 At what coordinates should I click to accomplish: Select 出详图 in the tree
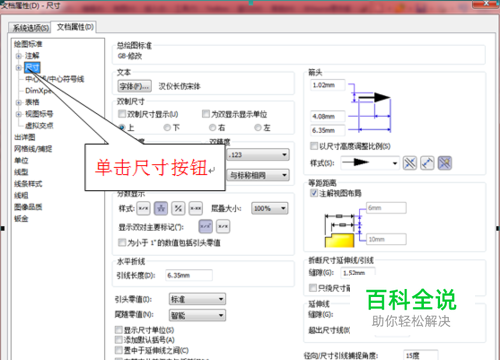point(25,137)
